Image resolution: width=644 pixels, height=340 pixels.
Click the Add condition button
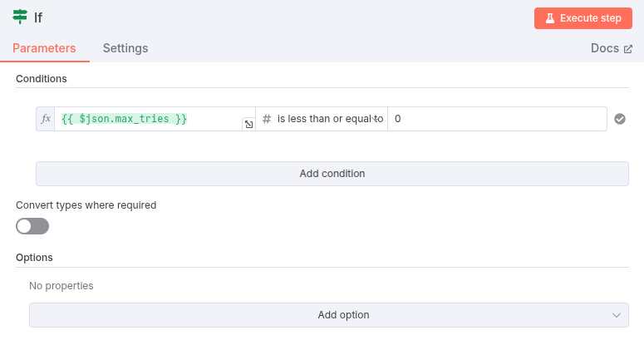coord(332,174)
